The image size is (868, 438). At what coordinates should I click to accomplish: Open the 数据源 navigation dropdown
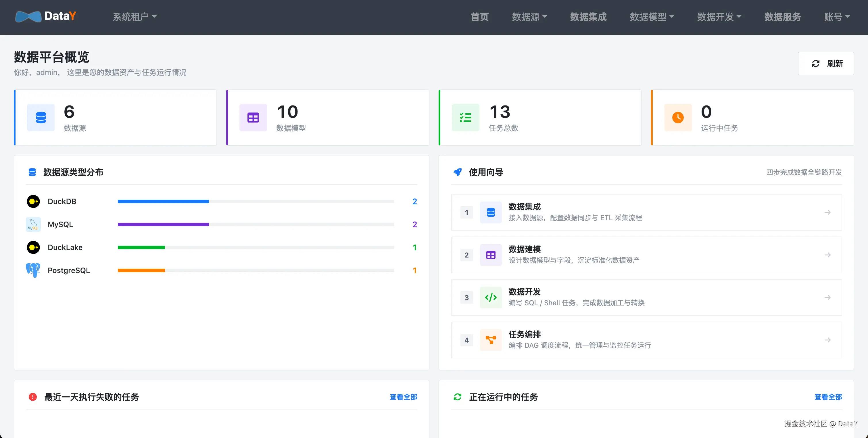click(x=529, y=16)
